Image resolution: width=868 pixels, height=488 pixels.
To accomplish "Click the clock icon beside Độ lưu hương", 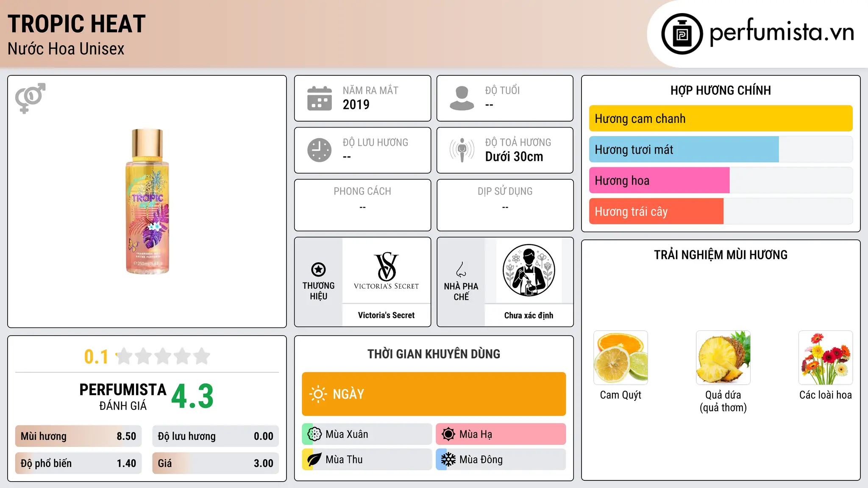I will click(319, 150).
